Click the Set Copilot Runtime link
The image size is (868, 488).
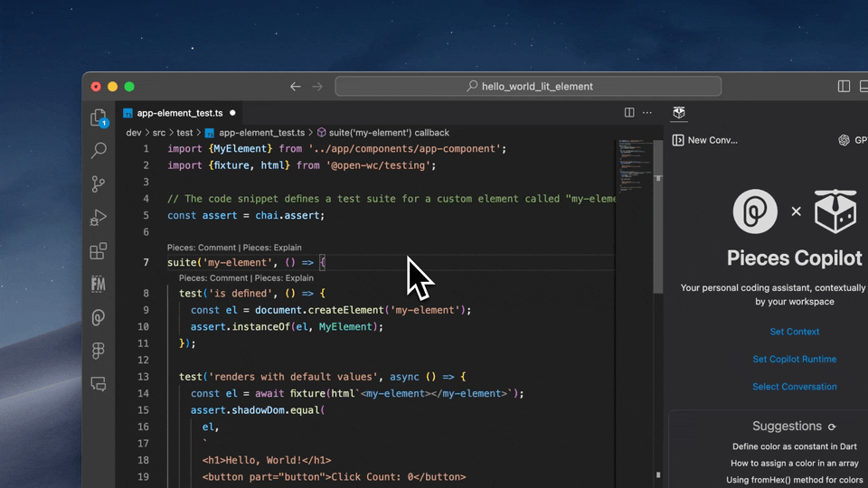click(x=795, y=359)
